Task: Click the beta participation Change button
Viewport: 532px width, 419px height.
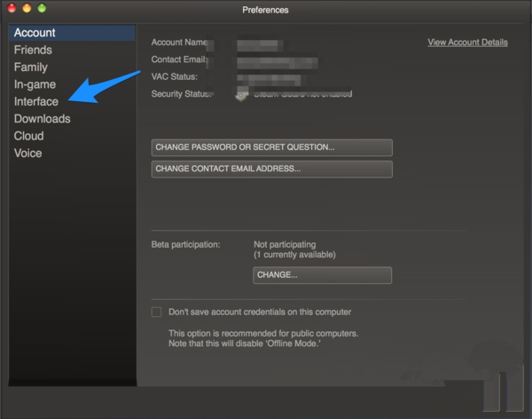Action: 323,275
